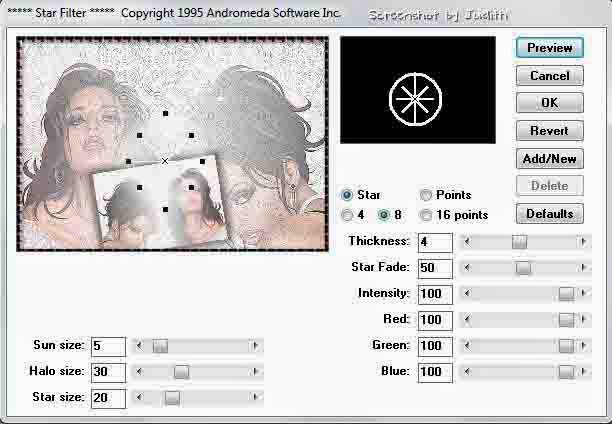Click the Blue slider thumb

point(566,372)
